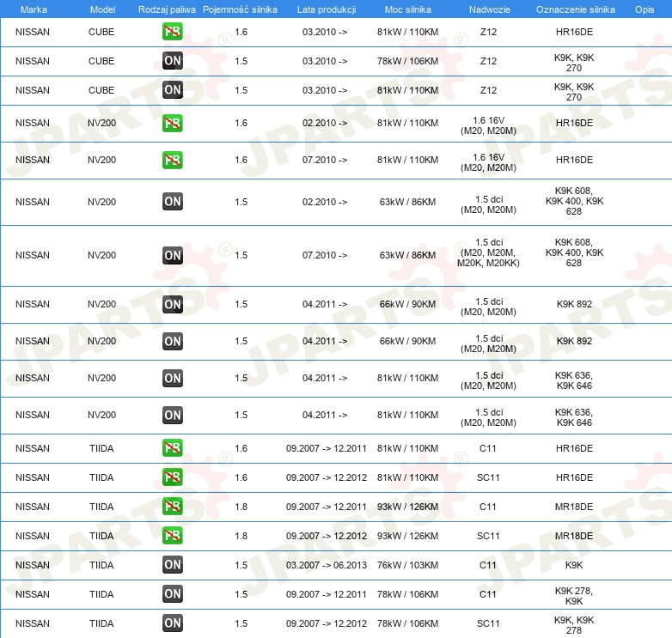This screenshot has height=638, width=672.
Task: Click the petrol icon for TIIDA 1.6 SC11
Action: pyautogui.click(x=172, y=477)
